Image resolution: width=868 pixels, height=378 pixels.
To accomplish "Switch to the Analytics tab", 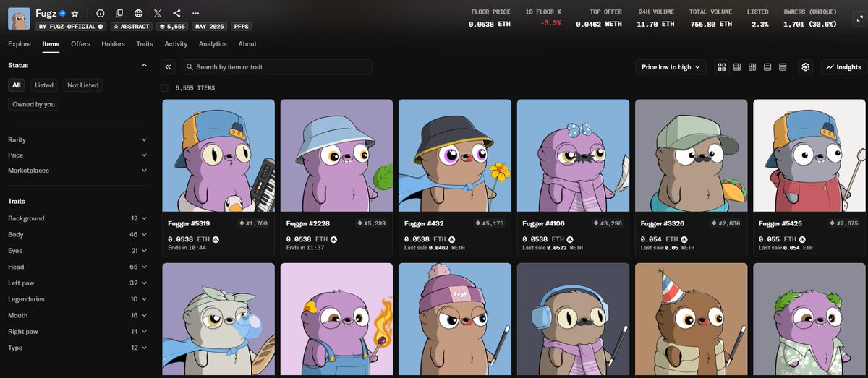I will click(213, 44).
